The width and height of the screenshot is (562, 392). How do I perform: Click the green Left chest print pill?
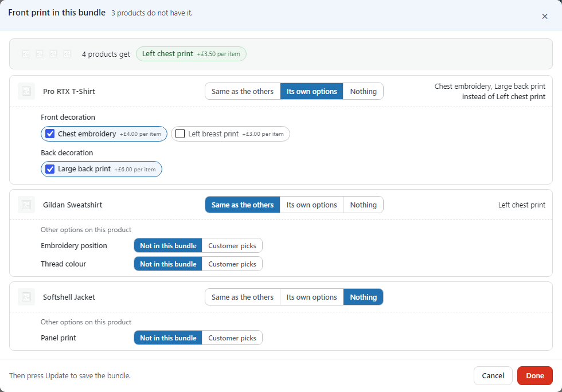191,54
